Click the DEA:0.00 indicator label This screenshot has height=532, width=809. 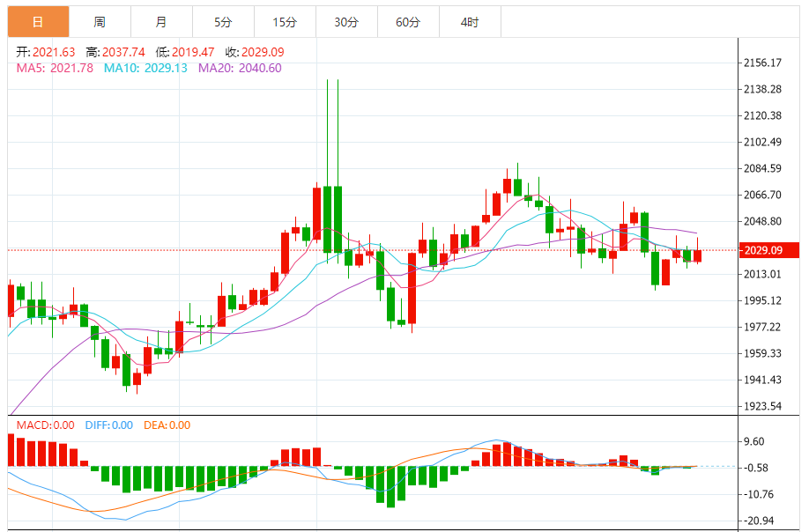pos(167,425)
